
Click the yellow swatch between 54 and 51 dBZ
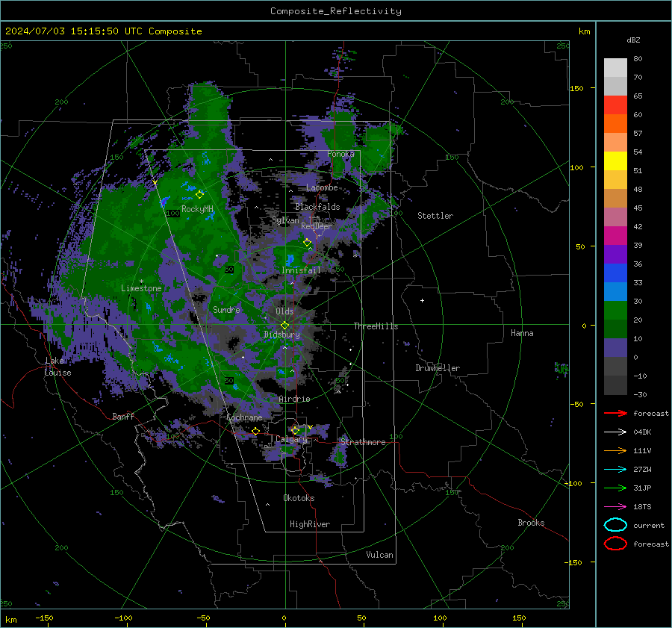[615, 161]
